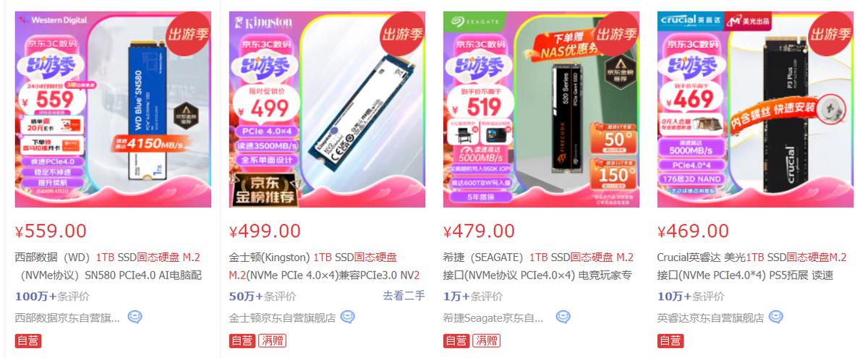Open WD Blue SN580 product image
This screenshot has height=358, width=868.
click(x=113, y=109)
